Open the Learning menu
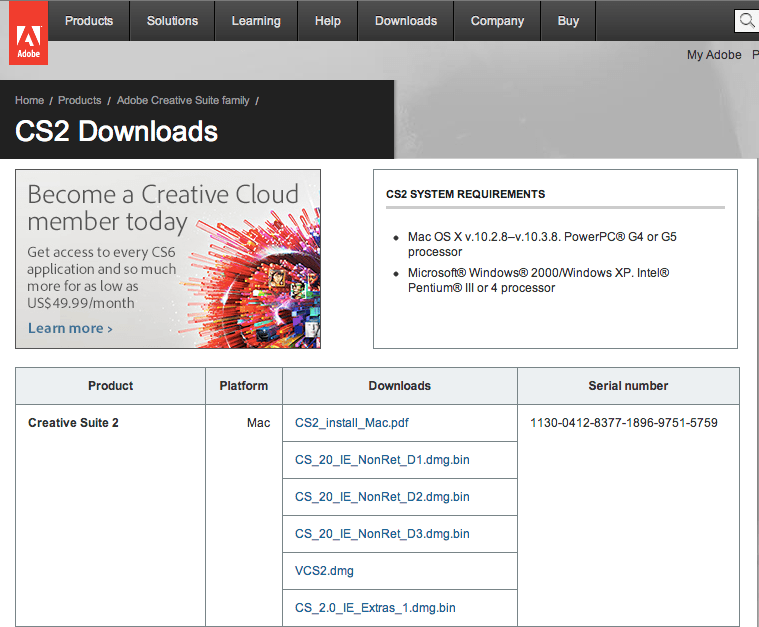The height and width of the screenshot is (627, 759). [256, 21]
